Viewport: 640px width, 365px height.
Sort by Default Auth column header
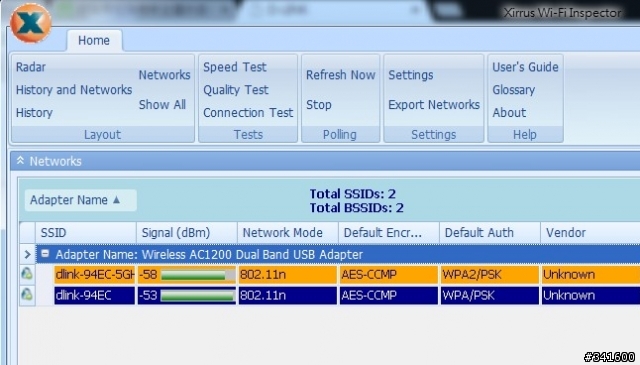[490, 233]
